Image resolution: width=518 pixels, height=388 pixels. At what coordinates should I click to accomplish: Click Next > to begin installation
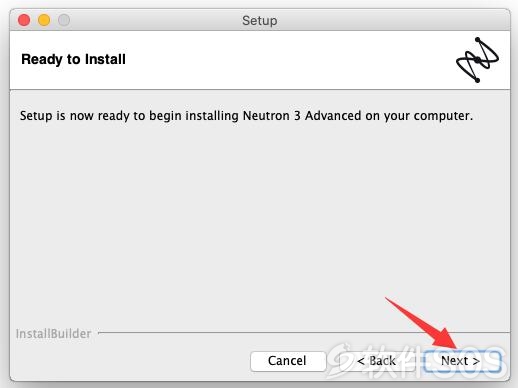[x=462, y=361]
